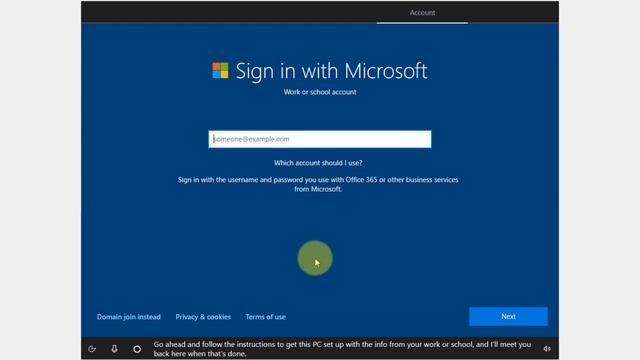The image size is (640, 360).
Task: Open the "Terms of use" link
Action: [x=266, y=317]
